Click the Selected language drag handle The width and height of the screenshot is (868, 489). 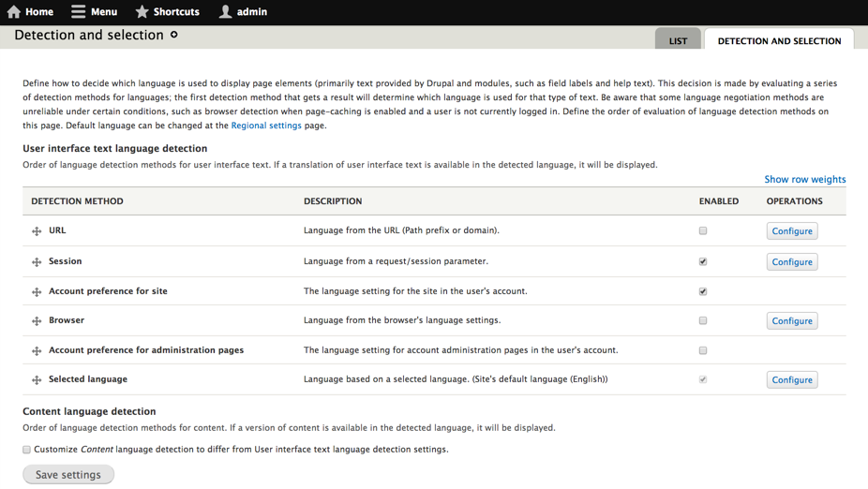(37, 380)
